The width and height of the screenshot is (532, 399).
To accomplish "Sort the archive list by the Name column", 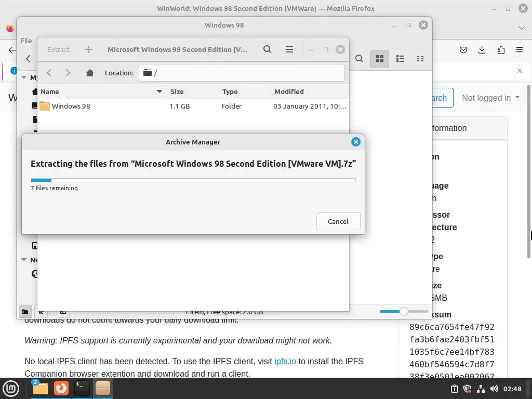I will [x=102, y=91].
